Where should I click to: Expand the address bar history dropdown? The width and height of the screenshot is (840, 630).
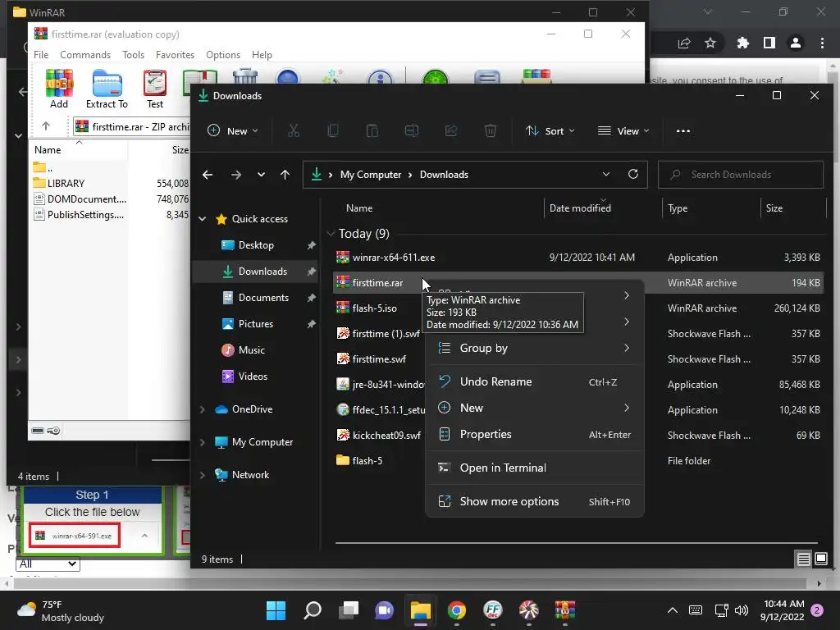coord(606,174)
